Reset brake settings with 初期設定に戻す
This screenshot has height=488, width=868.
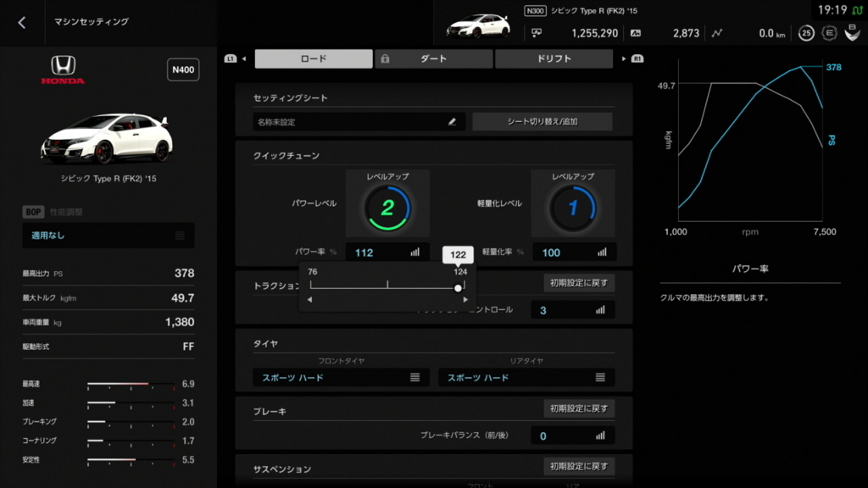point(578,408)
